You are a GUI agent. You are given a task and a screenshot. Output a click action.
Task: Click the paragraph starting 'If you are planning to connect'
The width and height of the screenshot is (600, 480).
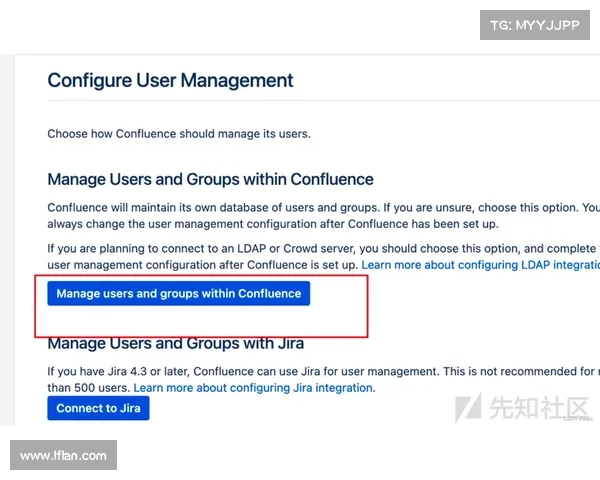(324, 256)
